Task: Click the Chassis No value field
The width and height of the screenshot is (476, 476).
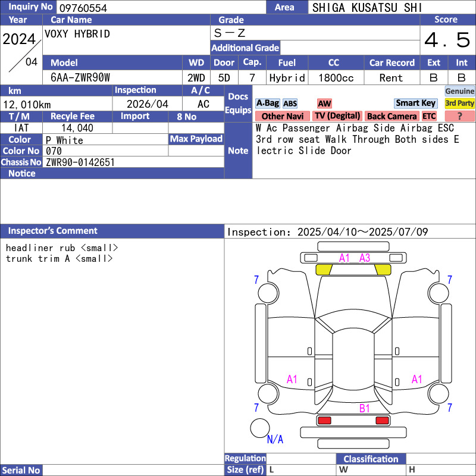Action: (134, 162)
